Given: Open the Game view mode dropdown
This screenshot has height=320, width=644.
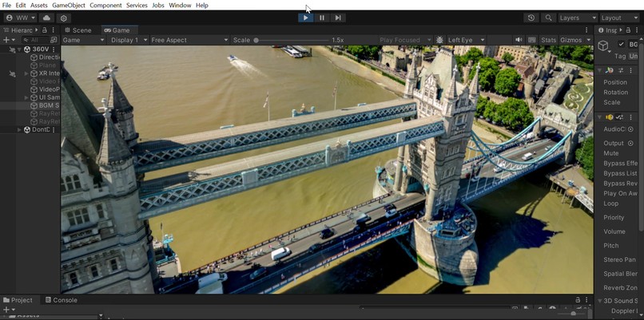Looking at the screenshot, I should [x=84, y=40].
